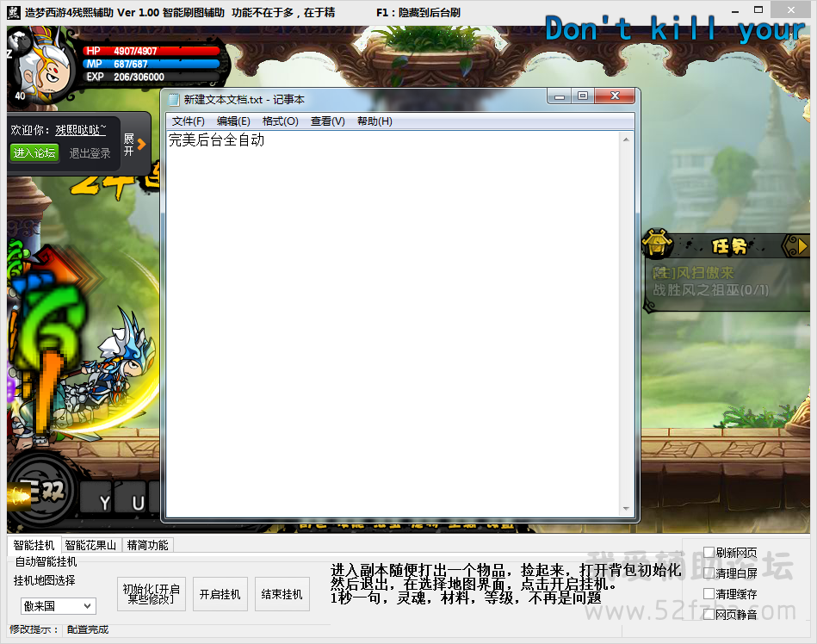The height and width of the screenshot is (644, 817).
Task: Enable the 网页静音 checkbox
Action: (x=709, y=615)
